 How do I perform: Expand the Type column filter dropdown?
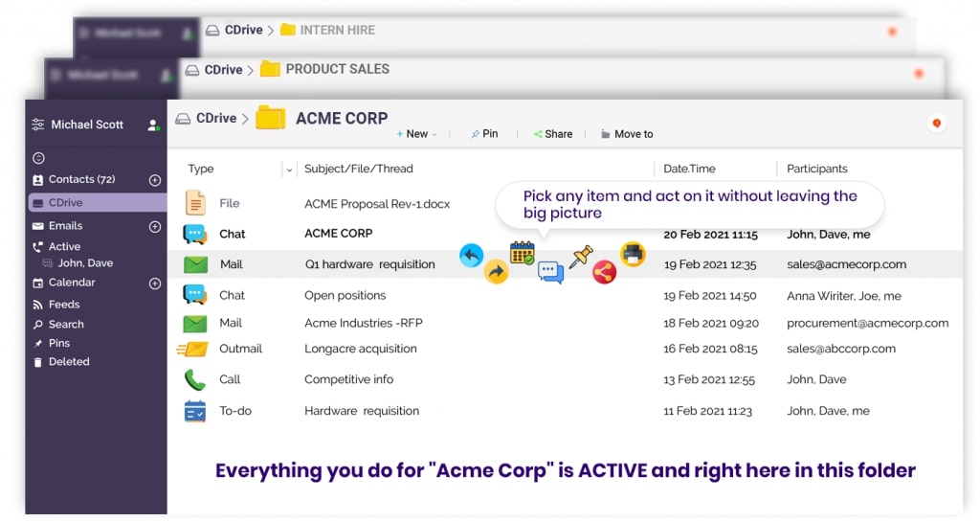[289, 170]
